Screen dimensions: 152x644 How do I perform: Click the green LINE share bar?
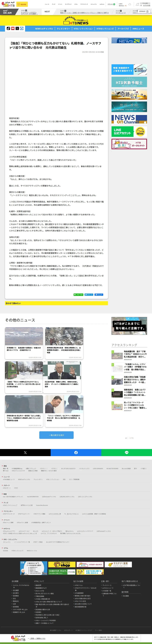[x=126, y=452]
